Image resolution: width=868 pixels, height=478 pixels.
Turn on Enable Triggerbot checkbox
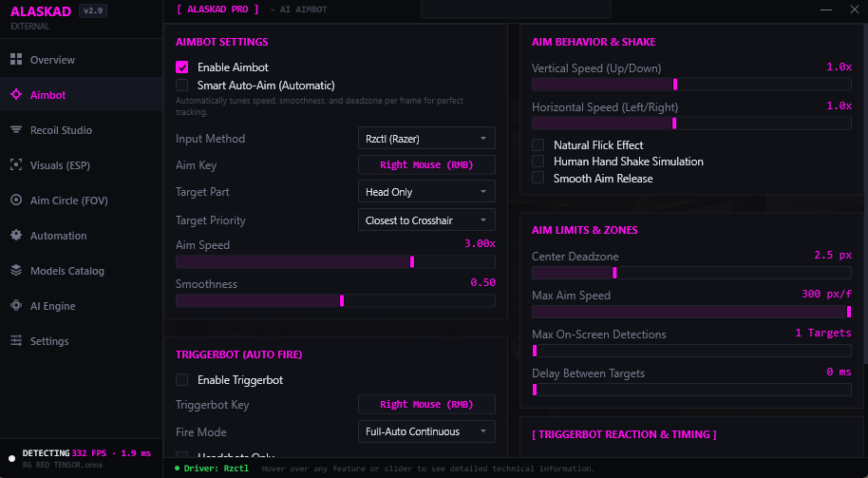pyautogui.click(x=181, y=380)
